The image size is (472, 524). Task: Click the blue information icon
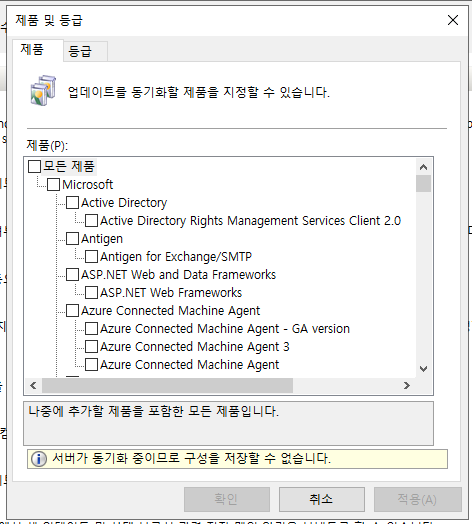coord(39,459)
